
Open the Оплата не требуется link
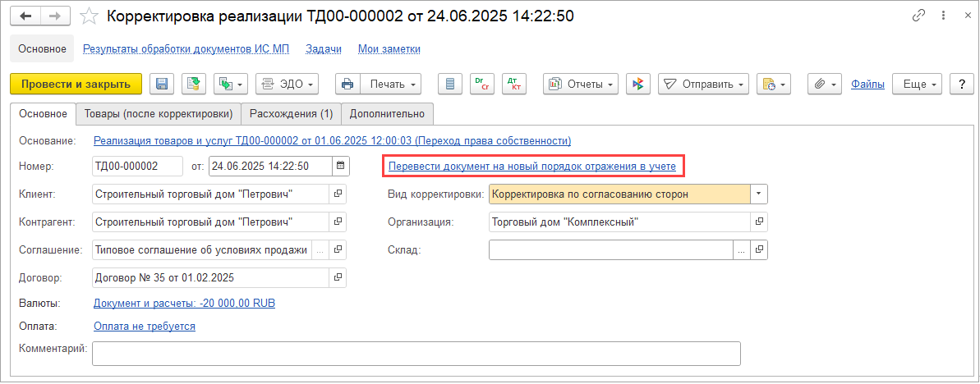(x=145, y=326)
